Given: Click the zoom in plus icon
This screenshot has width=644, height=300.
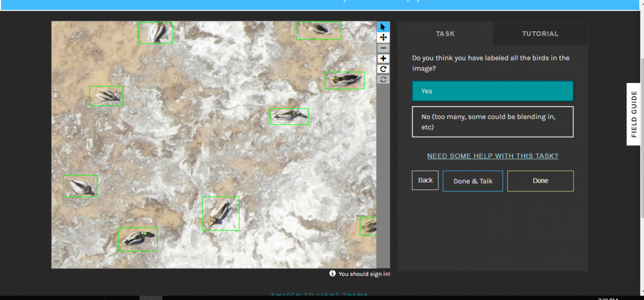Looking at the screenshot, I should click(x=383, y=59).
